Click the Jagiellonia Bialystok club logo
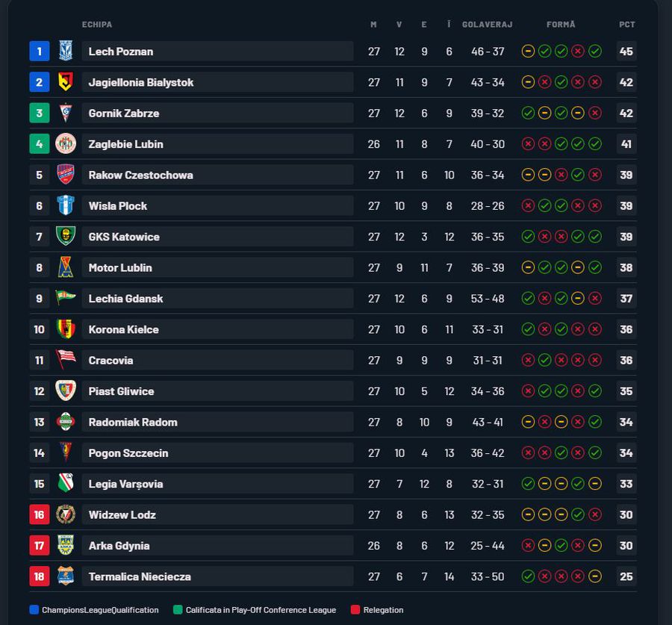Viewport: 672px width, 625px height. [x=66, y=82]
